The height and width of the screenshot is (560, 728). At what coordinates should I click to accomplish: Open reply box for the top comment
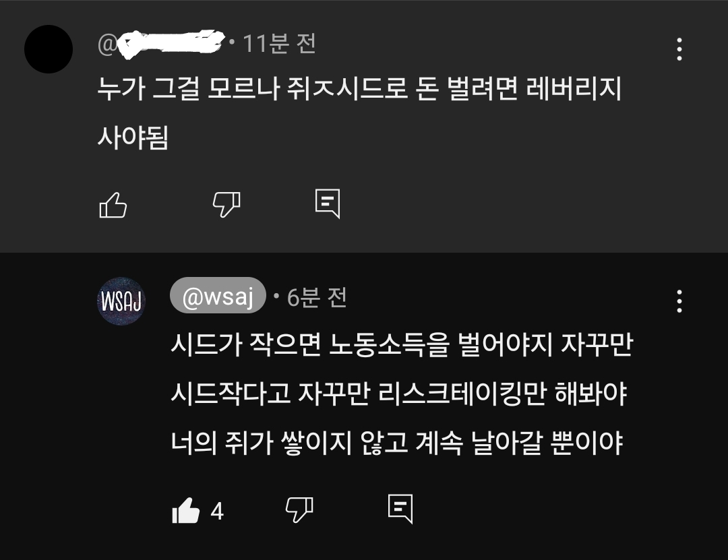pyautogui.click(x=328, y=204)
